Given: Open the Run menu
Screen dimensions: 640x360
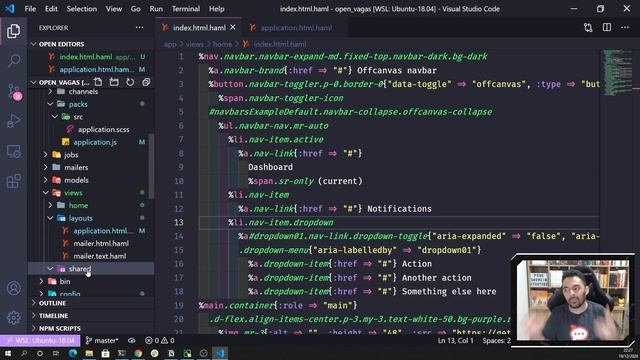Looking at the screenshot, I should point(156,9).
